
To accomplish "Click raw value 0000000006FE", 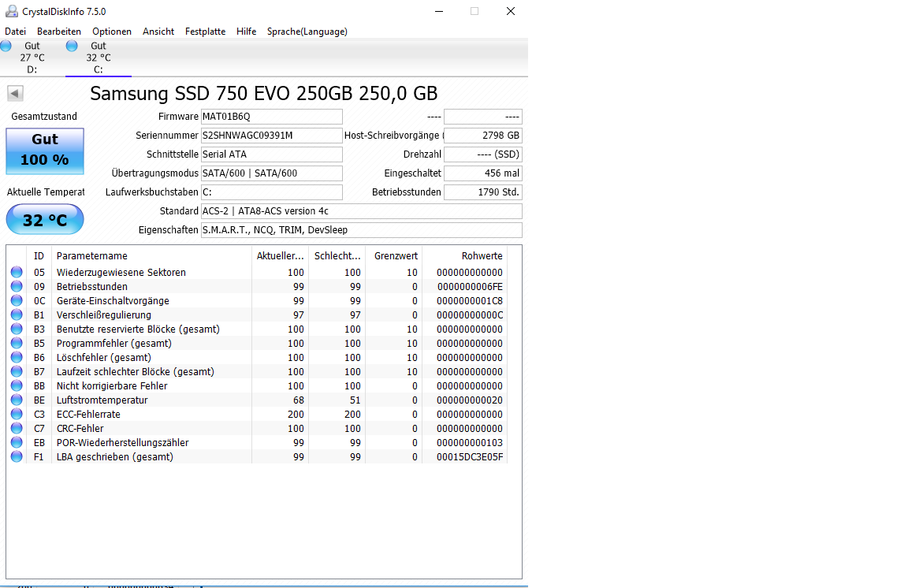I will point(470,286).
